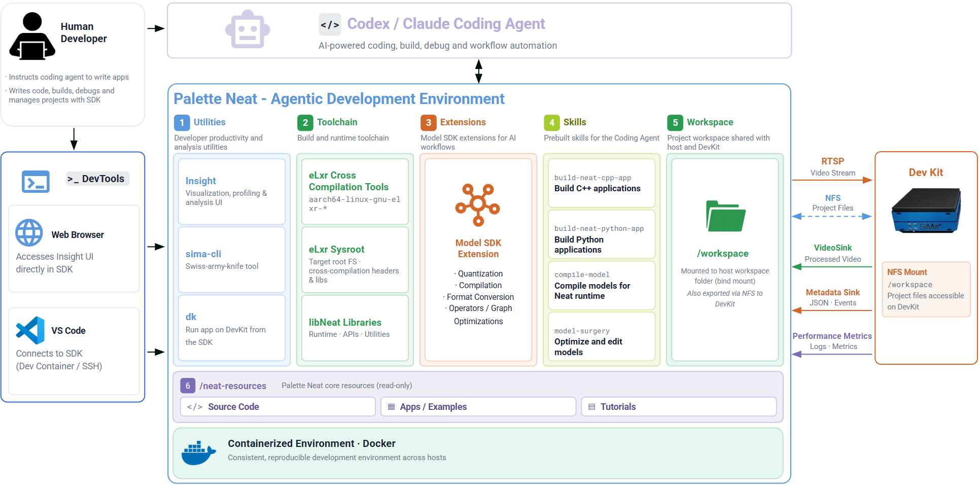Click the Web Browser label
Image resolution: width=980 pixels, height=485 pixels.
coord(78,235)
